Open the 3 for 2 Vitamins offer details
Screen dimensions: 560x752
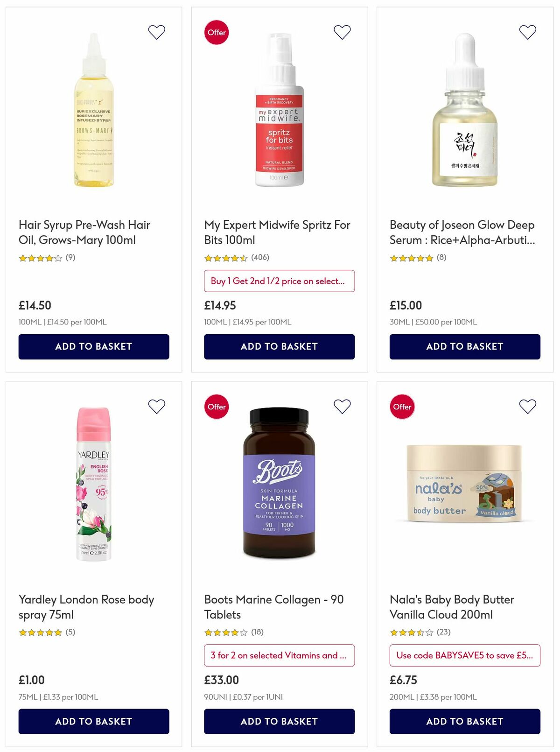(x=279, y=655)
